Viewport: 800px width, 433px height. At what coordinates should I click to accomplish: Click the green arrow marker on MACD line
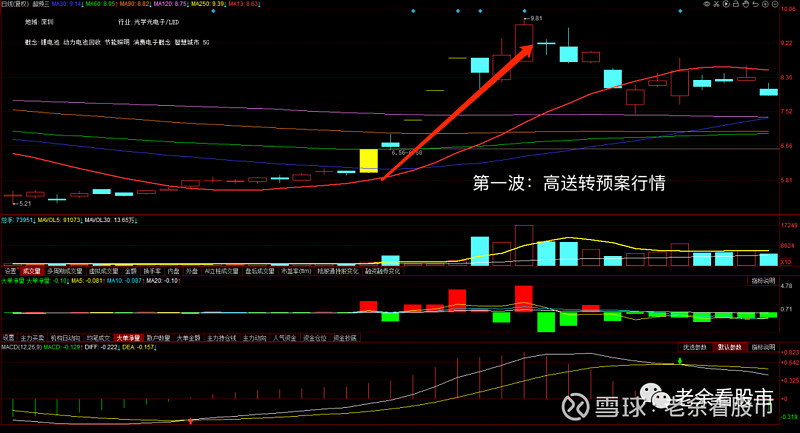[679, 359]
